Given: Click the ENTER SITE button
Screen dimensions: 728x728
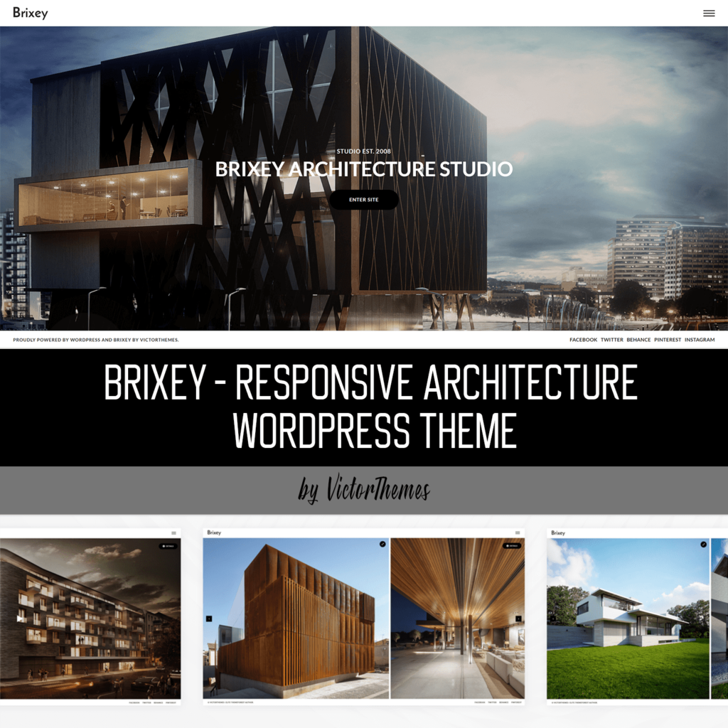Looking at the screenshot, I should 364,200.
